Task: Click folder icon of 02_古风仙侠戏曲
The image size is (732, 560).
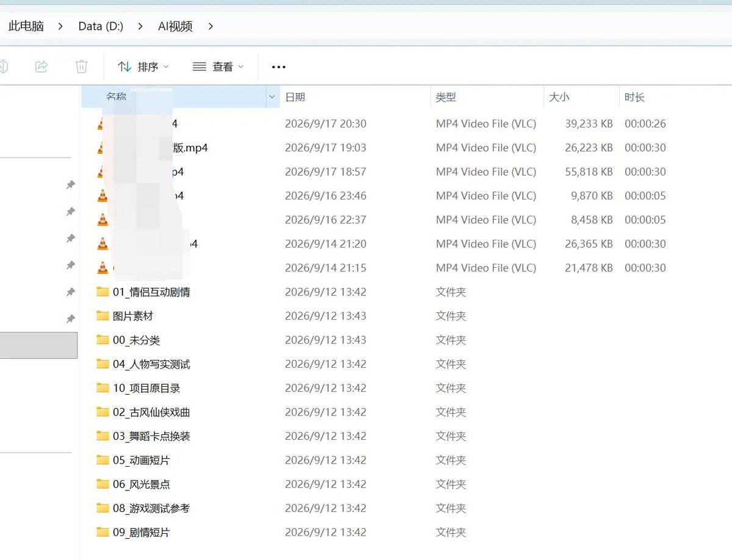Action: tap(102, 412)
